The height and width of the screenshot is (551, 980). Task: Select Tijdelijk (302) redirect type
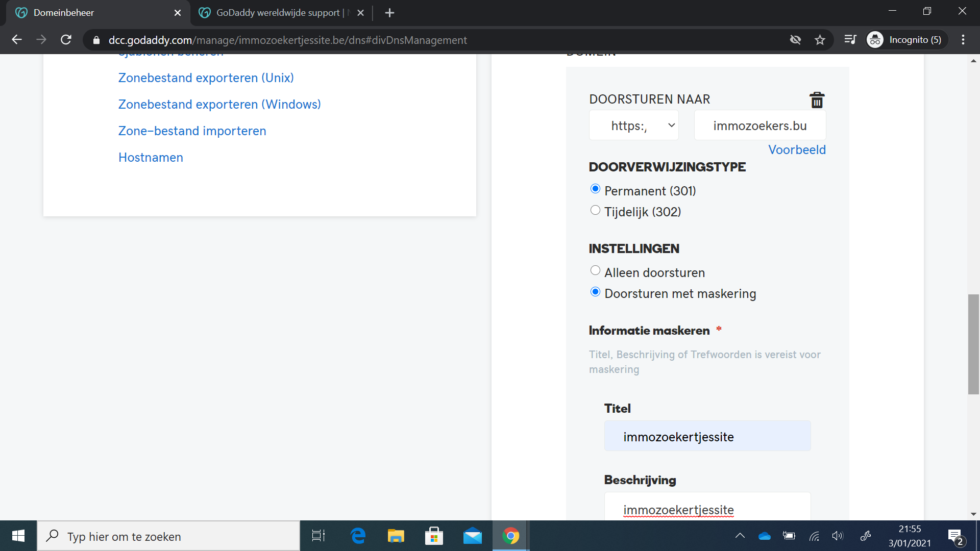595,210
